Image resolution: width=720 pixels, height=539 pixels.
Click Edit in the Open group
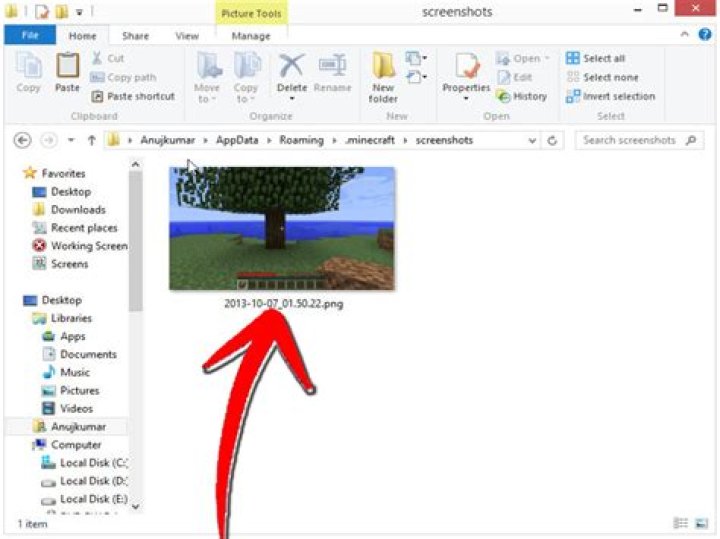coord(515,77)
